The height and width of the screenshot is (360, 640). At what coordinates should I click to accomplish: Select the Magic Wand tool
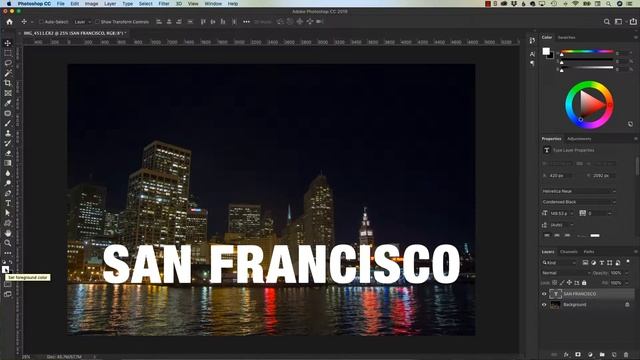point(8,73)
